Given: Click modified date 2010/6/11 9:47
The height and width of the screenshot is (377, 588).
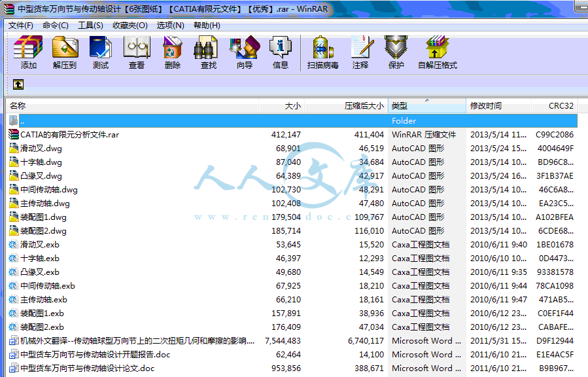Looking at the screenshot, I should [499, 299].
